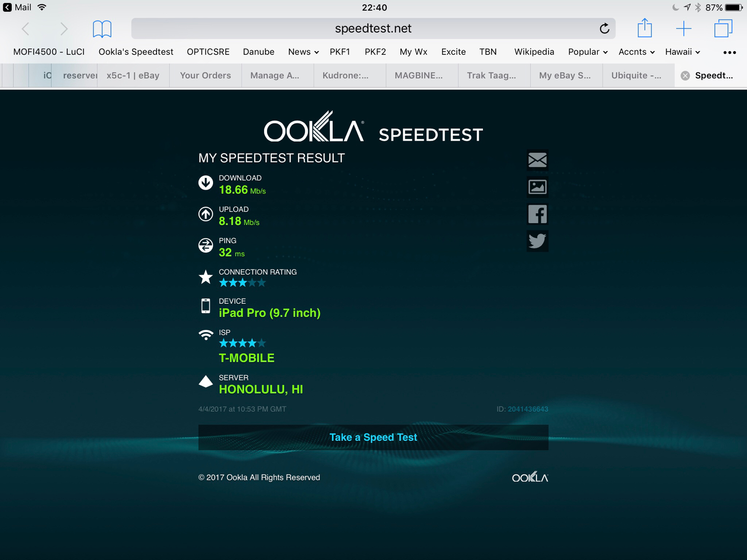Close the current Speedtest tab
747x560 pixels.
coord(685,75)
